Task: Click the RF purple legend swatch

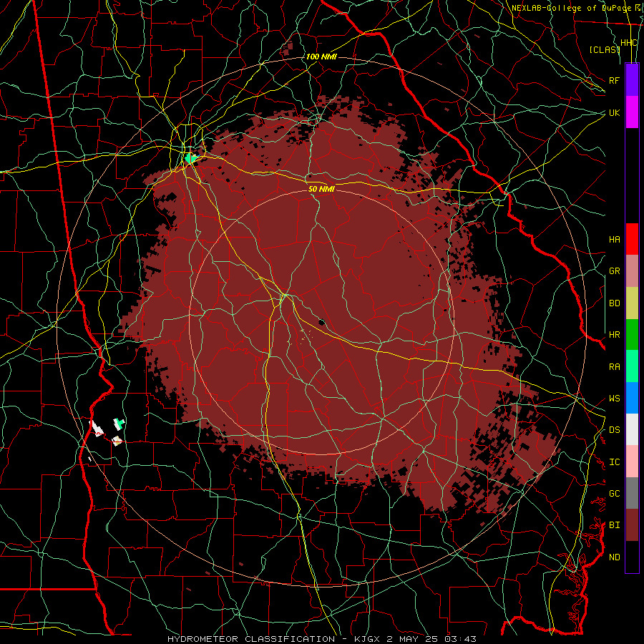Action: [632, 80]
